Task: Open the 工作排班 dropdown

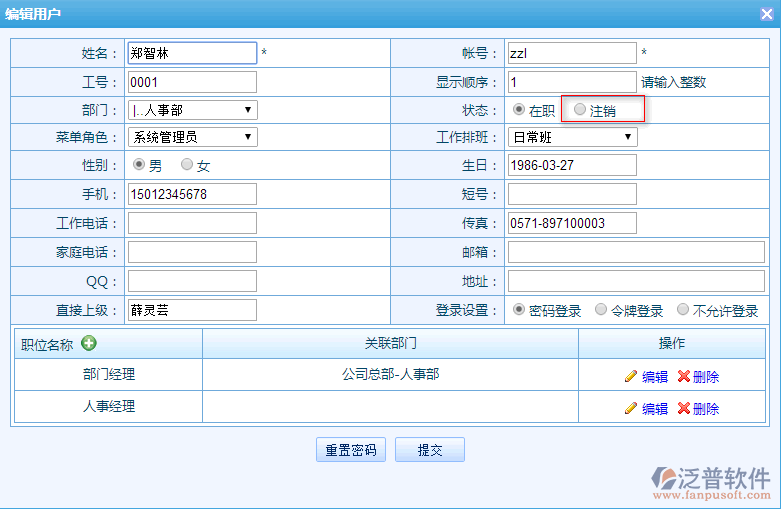Action: click(572, 137)
